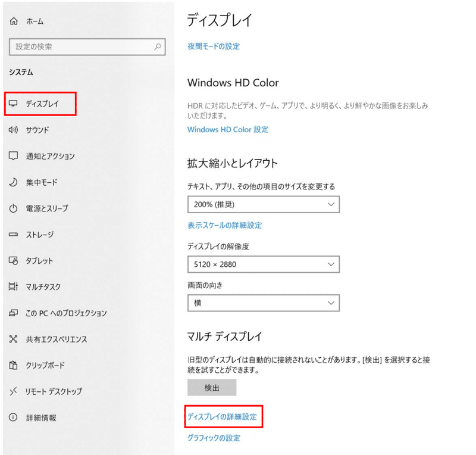
Task: Click the Notifications and Actions speech icon
Action: [13, 156]
